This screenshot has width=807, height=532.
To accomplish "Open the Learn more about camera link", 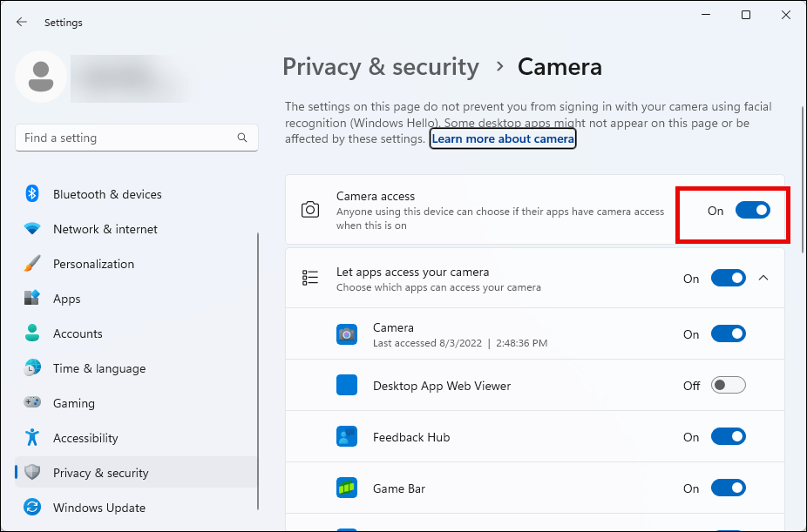I will click(x=503, y=138).
